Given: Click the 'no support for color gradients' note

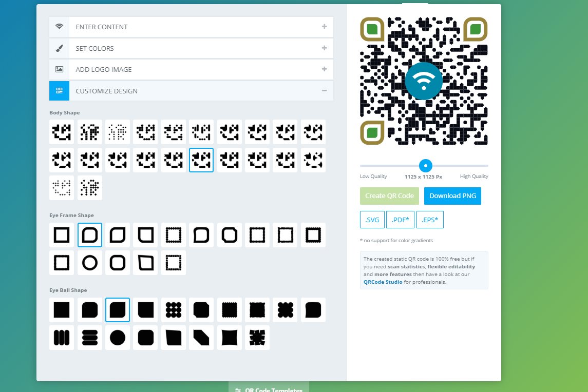Looking at the screenshot, I should click(396, 241).
